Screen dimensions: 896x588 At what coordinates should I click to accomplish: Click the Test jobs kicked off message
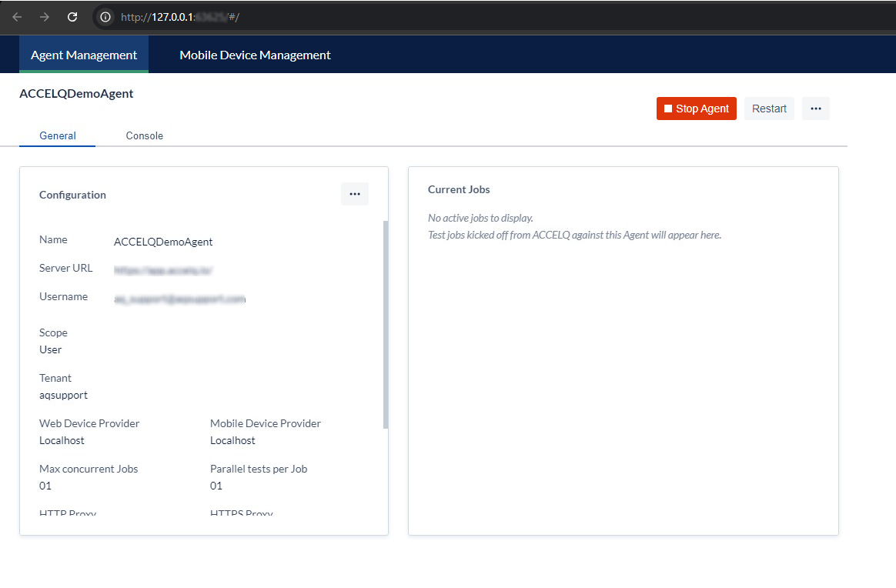(x=574, y=236)
